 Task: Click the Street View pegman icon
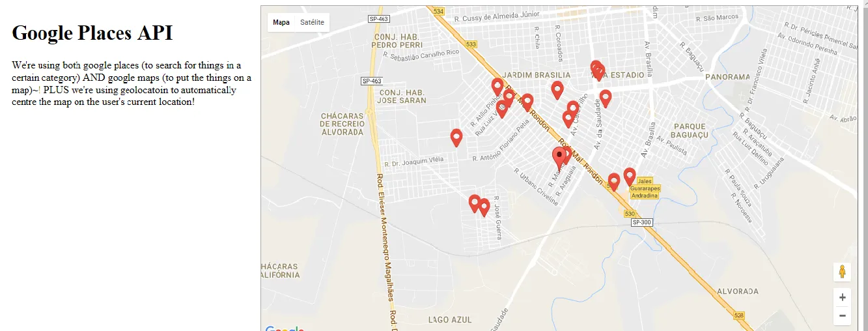842,272
